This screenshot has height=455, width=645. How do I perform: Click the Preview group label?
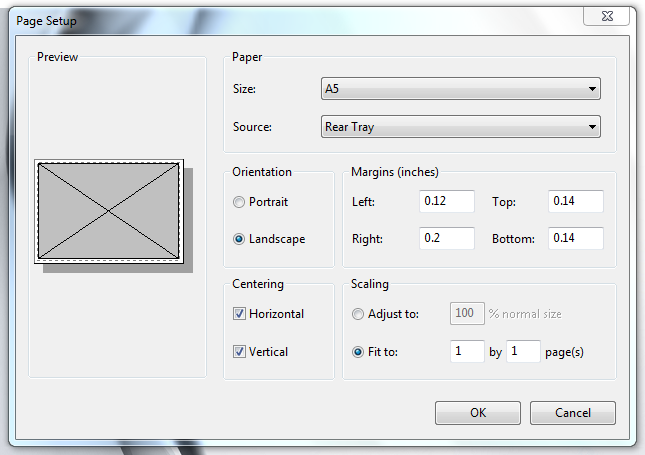(x=58, y=57)
